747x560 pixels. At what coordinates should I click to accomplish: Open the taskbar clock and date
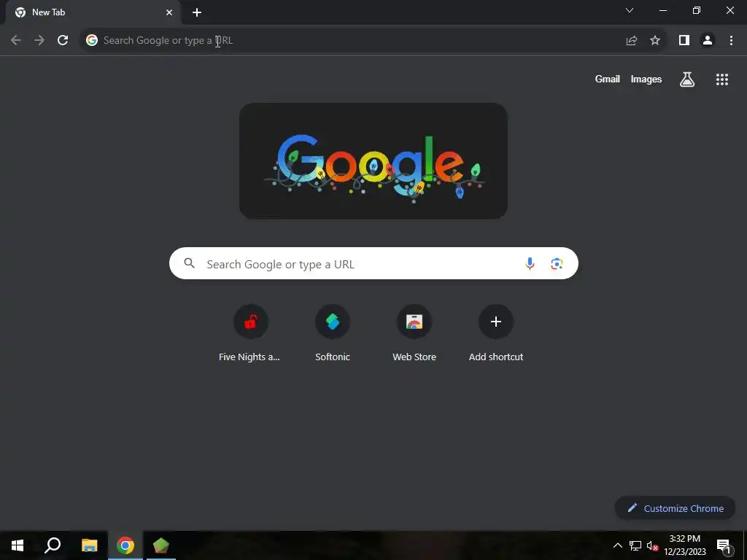click(x=685, y=545)
